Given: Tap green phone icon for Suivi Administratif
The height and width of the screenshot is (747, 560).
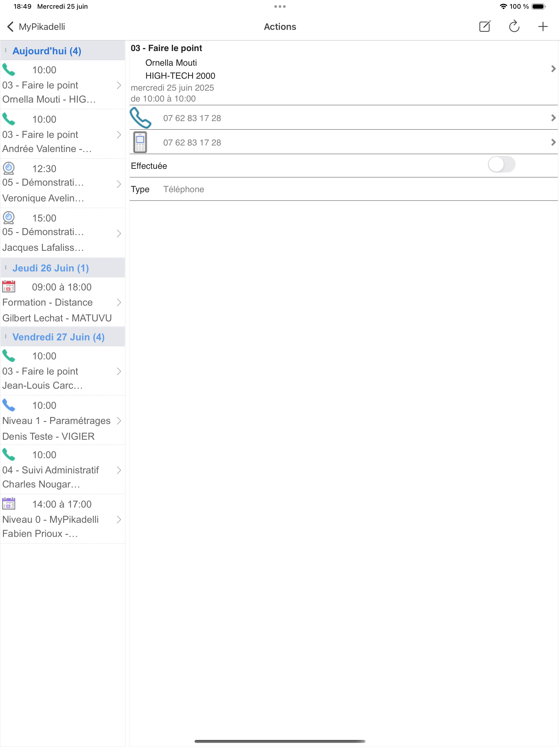Looking at the screenshot, I should pyautogui.click(x=9, y=455).
